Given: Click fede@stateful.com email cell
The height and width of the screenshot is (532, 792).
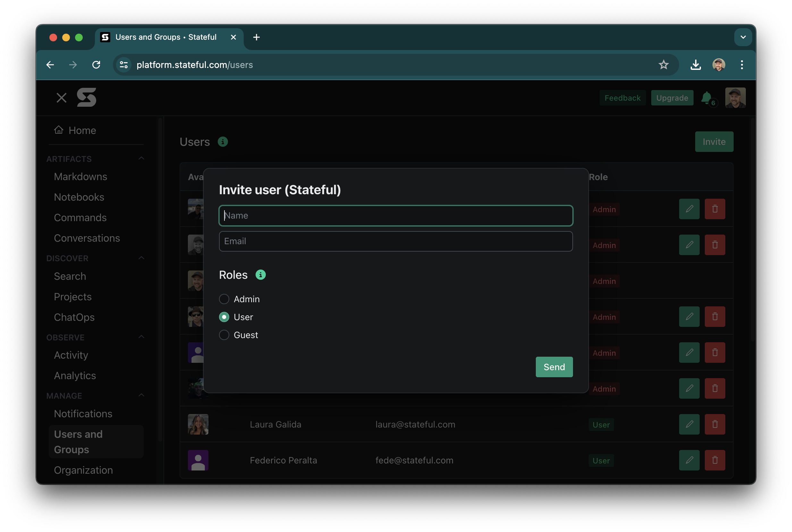Looking at the screenshot, I should click(414, 461).
